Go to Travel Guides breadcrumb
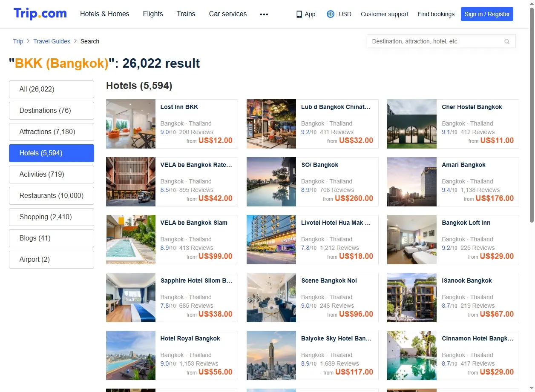Image resolution: width=535 pixels, height=392 pixels. [52, 41]
